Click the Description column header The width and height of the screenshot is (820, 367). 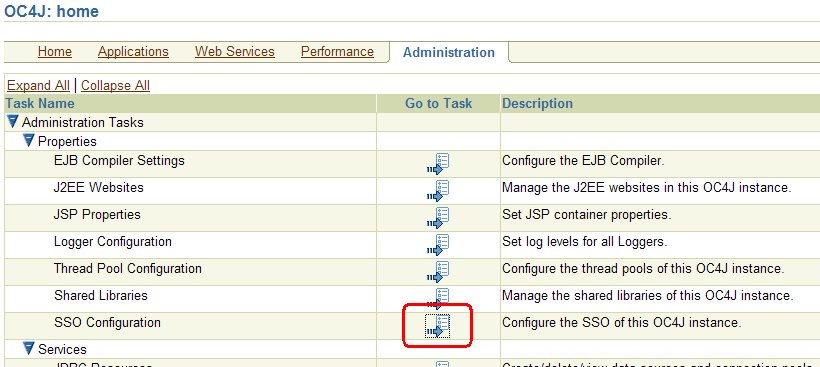click(x=538, y=104)
